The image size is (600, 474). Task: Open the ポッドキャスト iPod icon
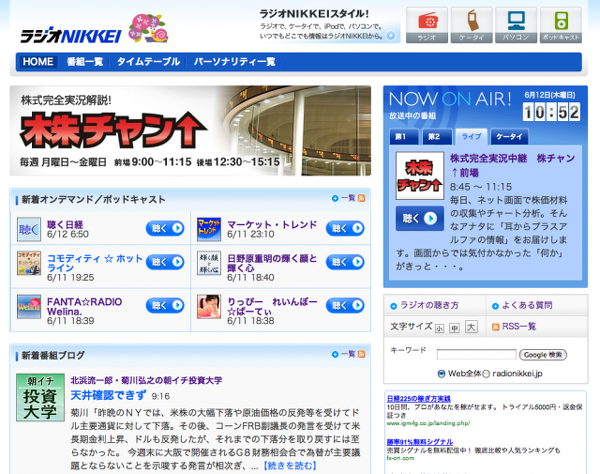click(x=561, y=25)
